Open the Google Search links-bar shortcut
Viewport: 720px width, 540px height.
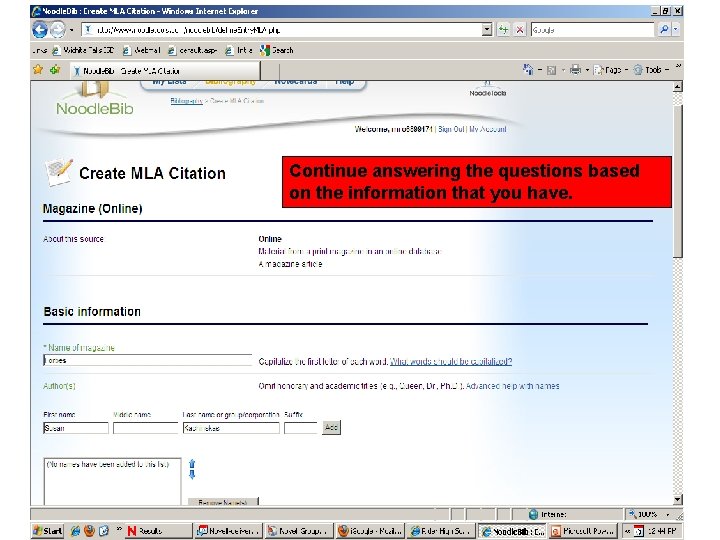pos(276,50)
